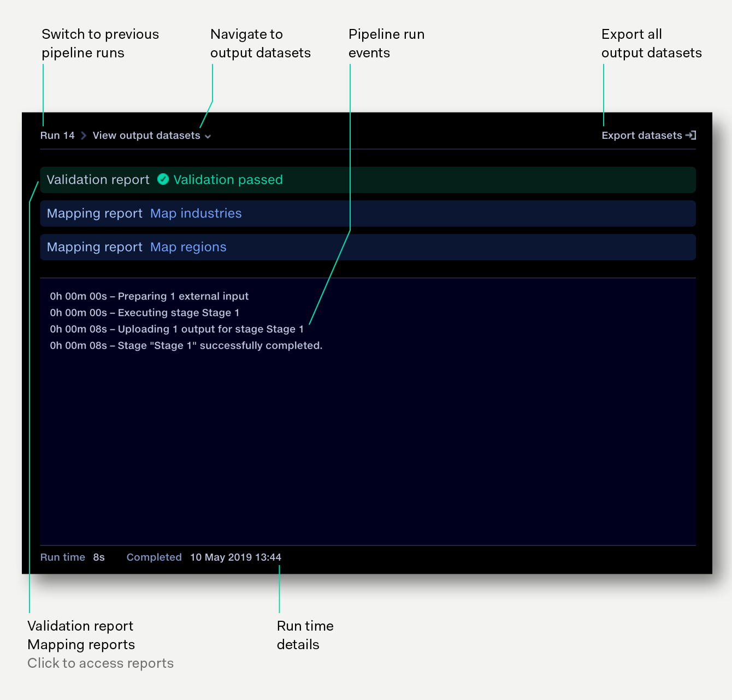Open the Validation report row
The height and width of the screenshot is (700, 732).
(368, 180)
